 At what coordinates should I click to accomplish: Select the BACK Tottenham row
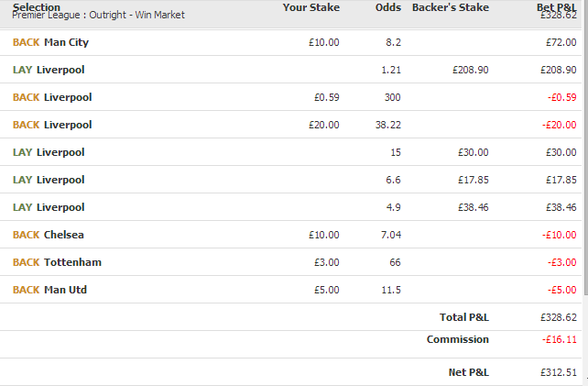[x=290, y=262]
